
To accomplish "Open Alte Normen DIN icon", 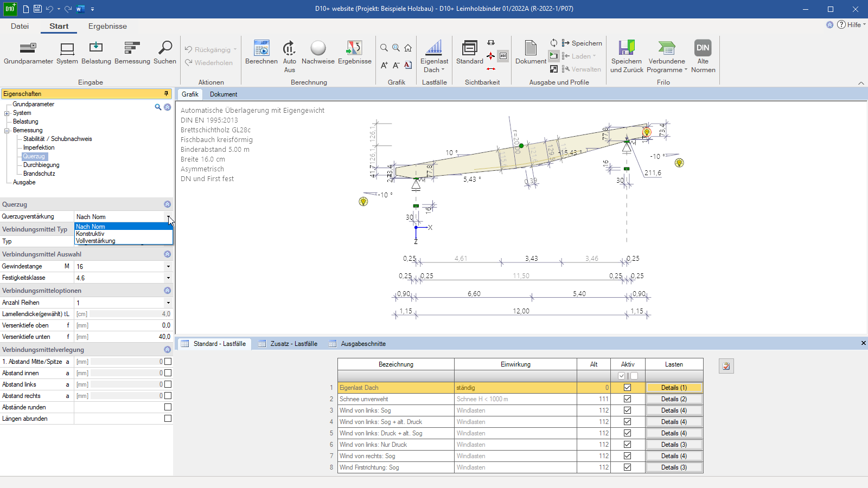I will pos(703,48).
